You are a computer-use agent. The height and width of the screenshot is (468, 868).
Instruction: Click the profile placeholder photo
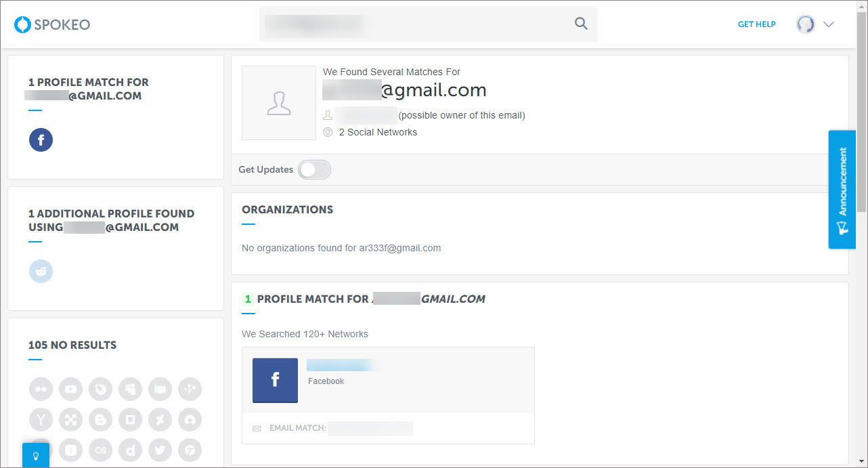[x=279, y=103]
